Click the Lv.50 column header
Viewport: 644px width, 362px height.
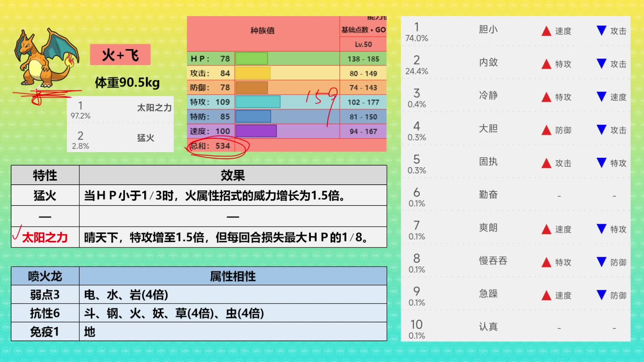[363, 44]
